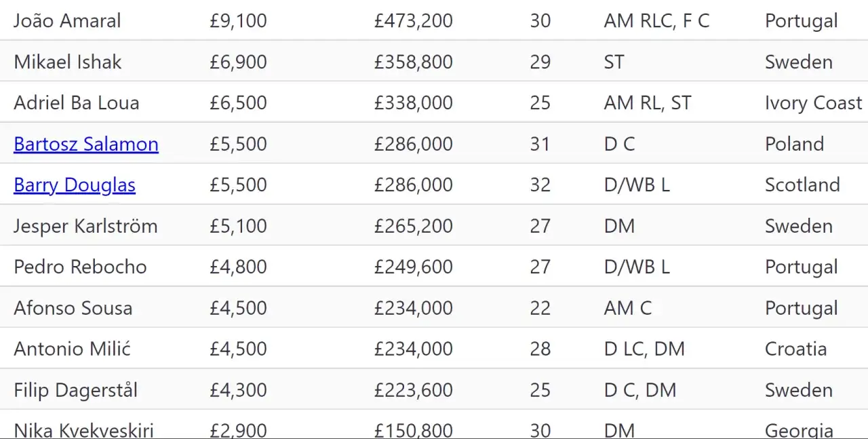
Task: Select the Ivory Coast nationality cell
Action: (813, 103)
